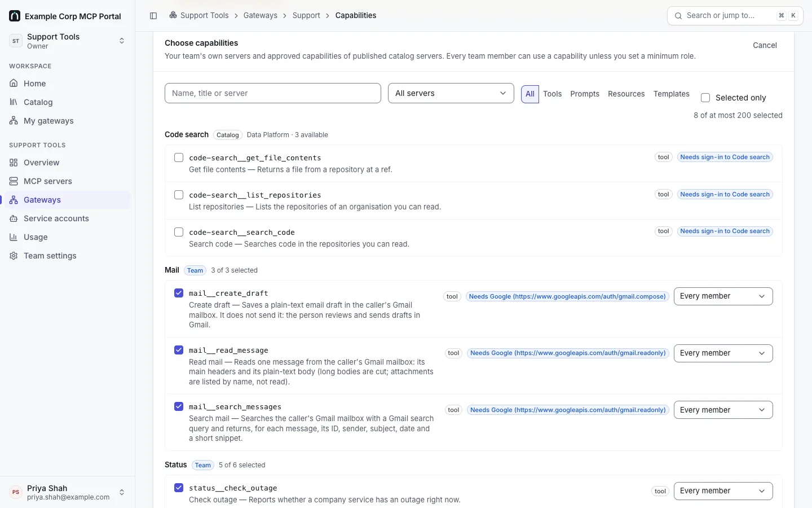Click the ST team avatar

(16, 41)
